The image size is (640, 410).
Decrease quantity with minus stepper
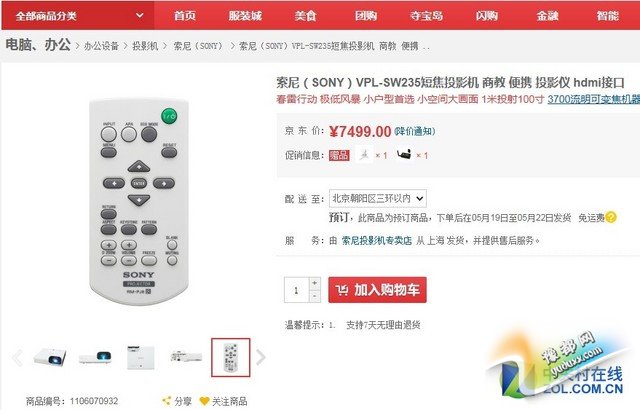point(314,296)
